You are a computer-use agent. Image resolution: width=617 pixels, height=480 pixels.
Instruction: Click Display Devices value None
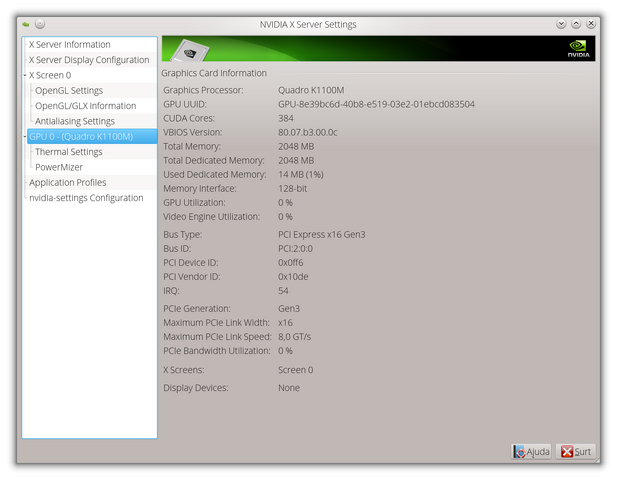[289, 388]
